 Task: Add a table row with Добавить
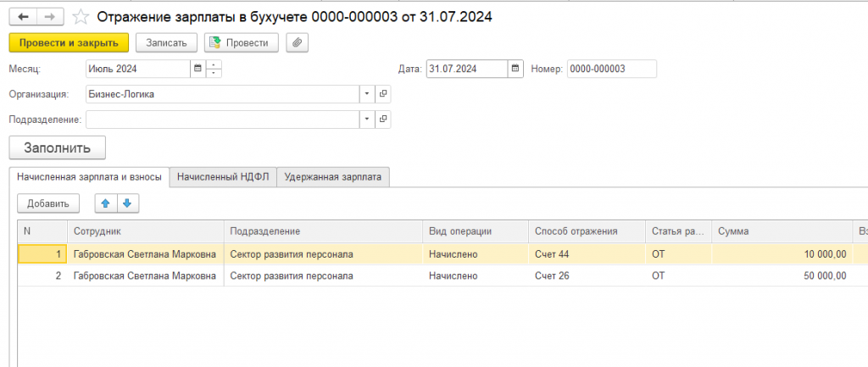48,203
